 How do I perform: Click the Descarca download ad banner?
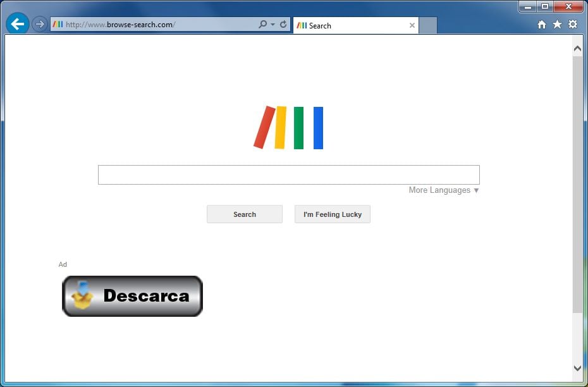coord(132,296)
